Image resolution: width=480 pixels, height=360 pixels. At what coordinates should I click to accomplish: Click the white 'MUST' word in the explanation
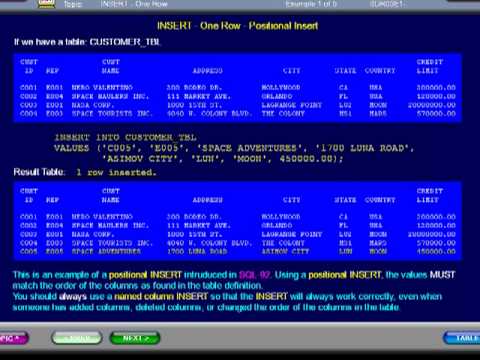(442, 275)
